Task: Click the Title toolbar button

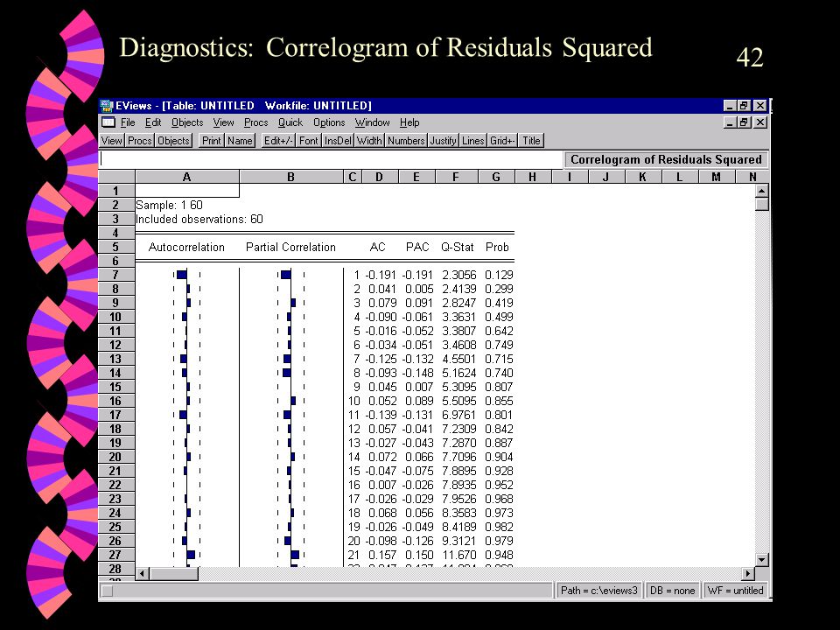Action: (x=531, y=140)
